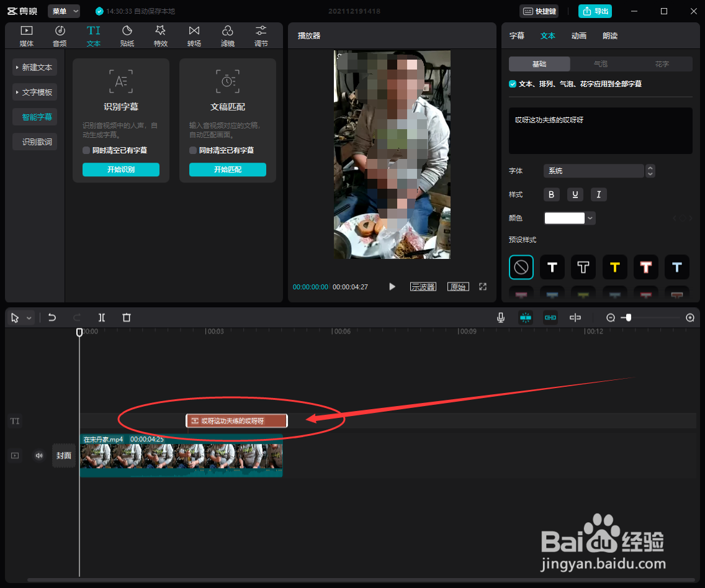Uncheck apply style to all subtitles

pos(513,84)
